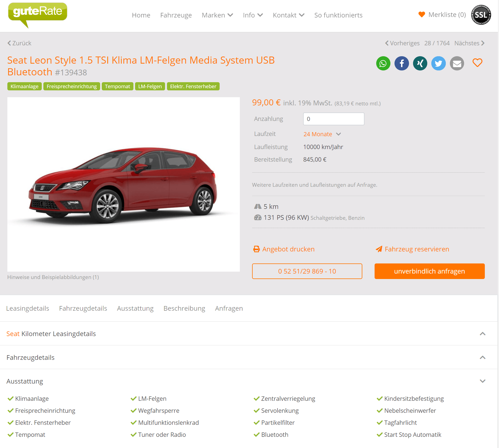Switch to Leasingdetails tab

[28, 308]
